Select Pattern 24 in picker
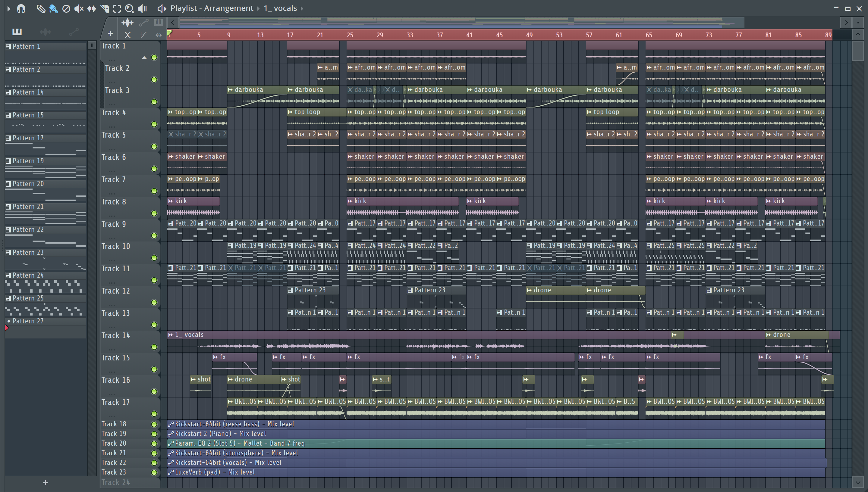Image resolution: width=868 pixels, height=492 pixels. pyautogui.click(x=28, y=276)
